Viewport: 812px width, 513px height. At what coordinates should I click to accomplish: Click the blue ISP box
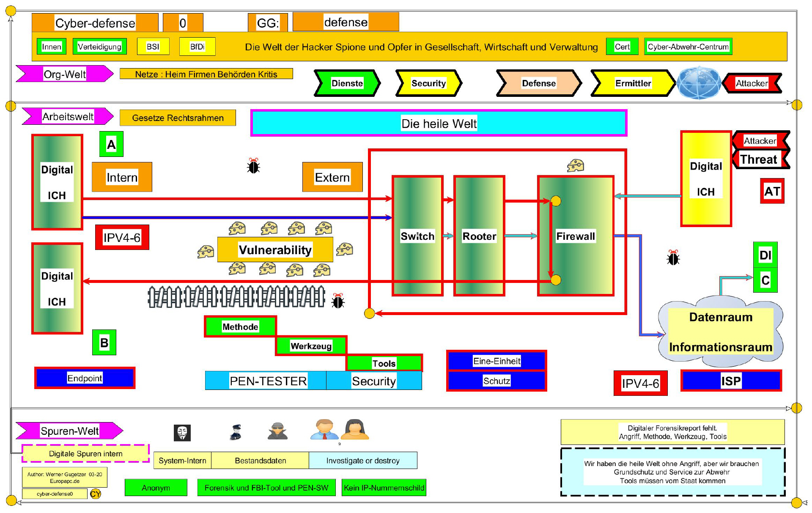pos(730,381)
